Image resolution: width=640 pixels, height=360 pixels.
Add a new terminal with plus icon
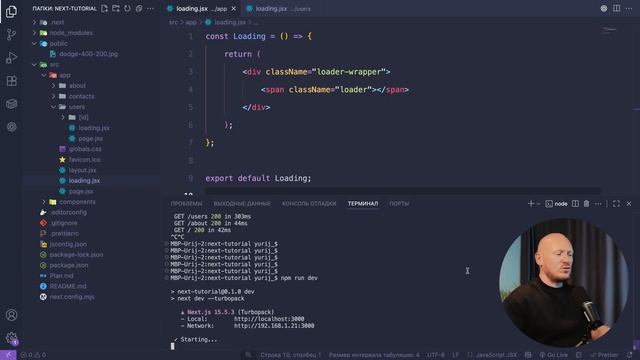coord(531,203)
